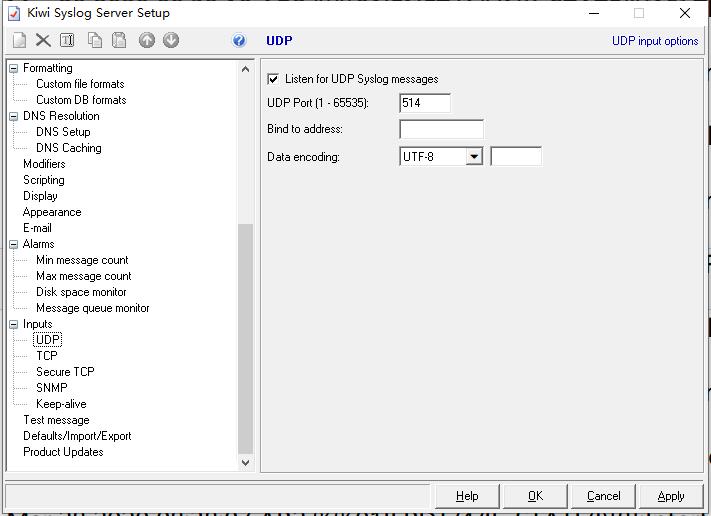Click the Apply button
The image size is (711, 516).
tap(671, 496)
